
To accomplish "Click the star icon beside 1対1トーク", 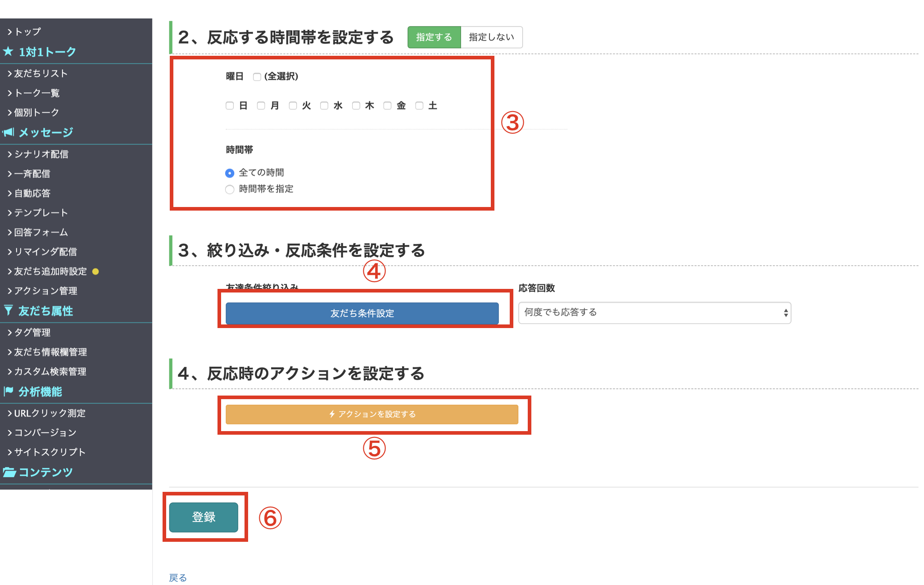I will click(x=8, y=52).
